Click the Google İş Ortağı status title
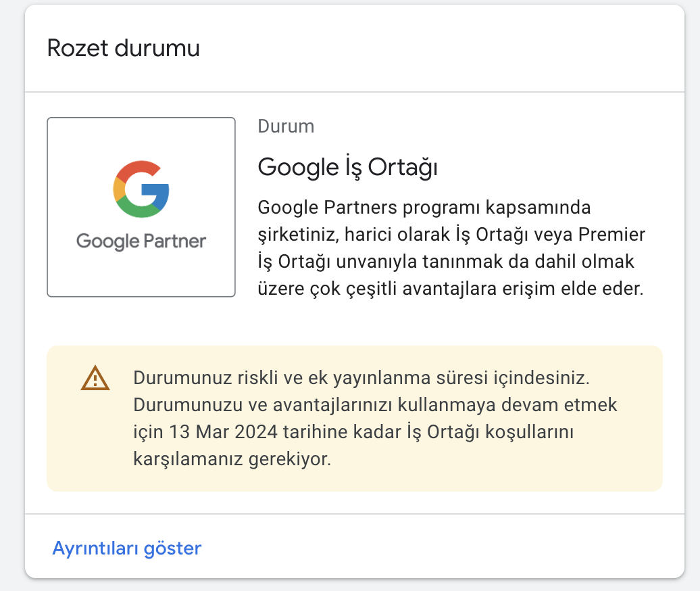This screenshot has width=700, height=591. [x=347, y=168]
